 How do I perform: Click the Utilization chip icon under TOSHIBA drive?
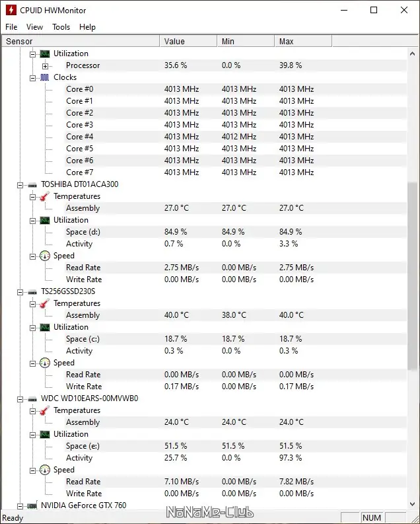45,220
